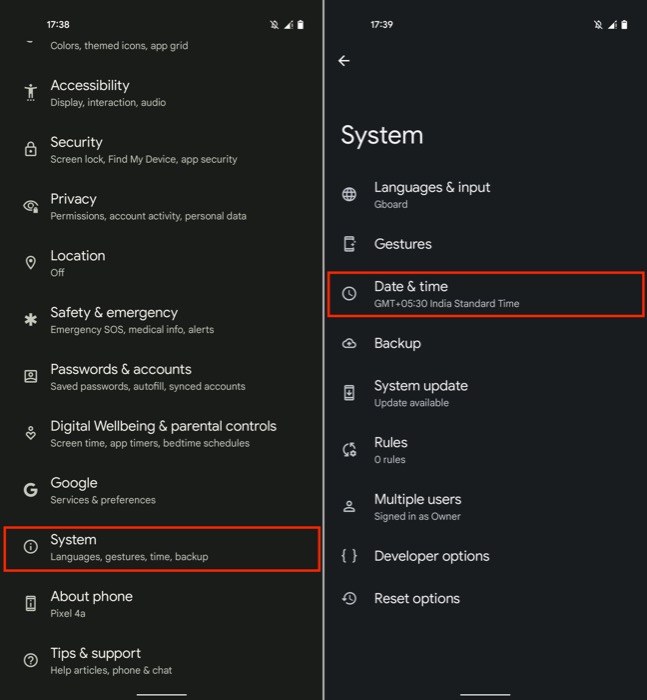Open Reset options
This screenshot has width=647, height=700.
[x=486, y=598]
